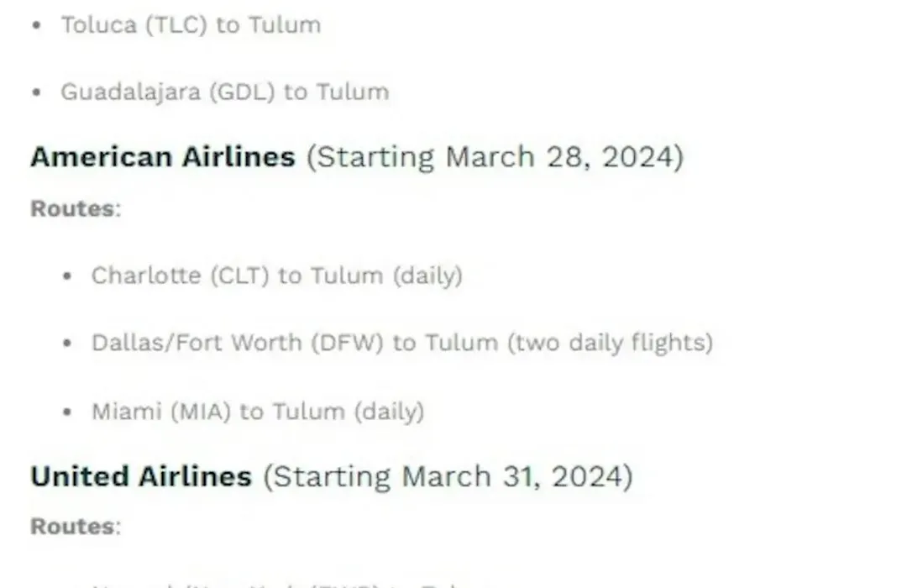
Task: Click the United Airlines bold heading
Action: tap(141, 476)
